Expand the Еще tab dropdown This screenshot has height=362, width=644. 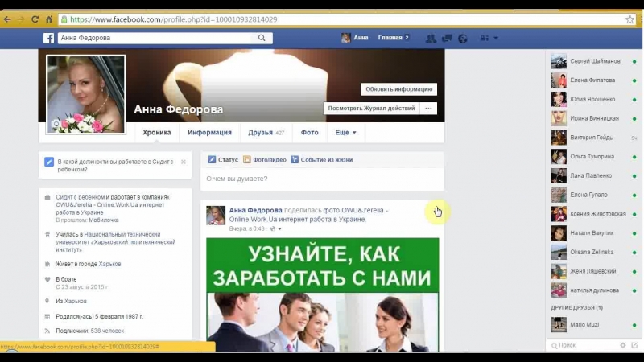(x=345, y=133)
